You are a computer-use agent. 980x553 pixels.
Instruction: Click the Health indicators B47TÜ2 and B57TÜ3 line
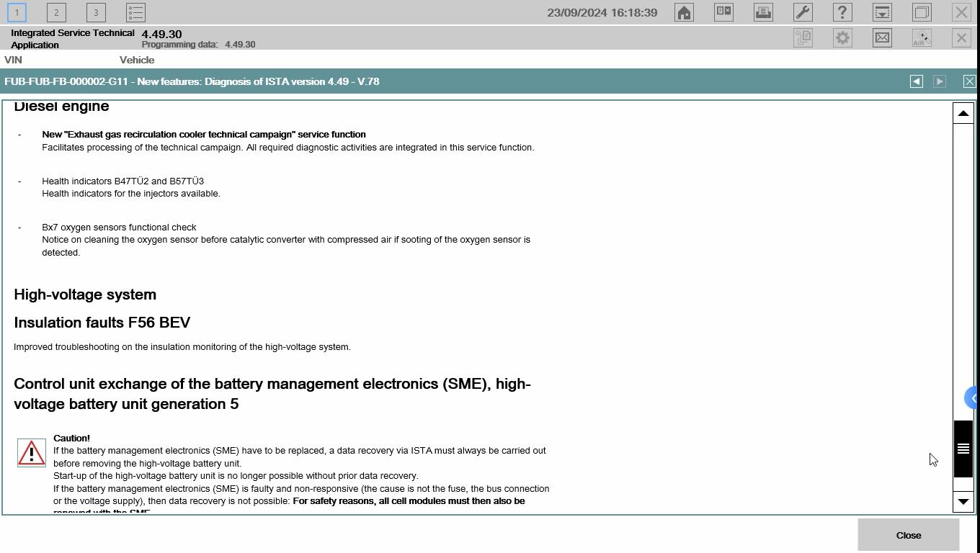[123, 181]
